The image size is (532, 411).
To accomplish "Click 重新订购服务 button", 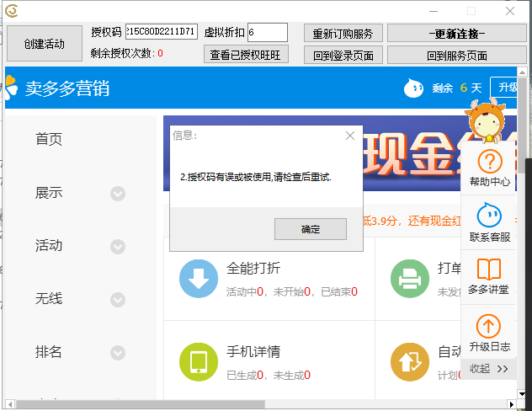I will pyautogui.click(x=343, y=33).
